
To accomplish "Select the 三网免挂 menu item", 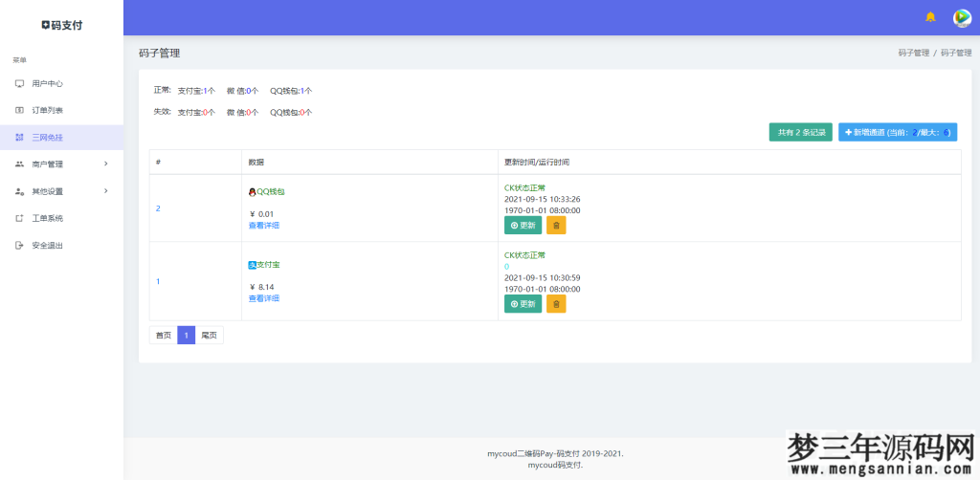I will coord(47,138).
